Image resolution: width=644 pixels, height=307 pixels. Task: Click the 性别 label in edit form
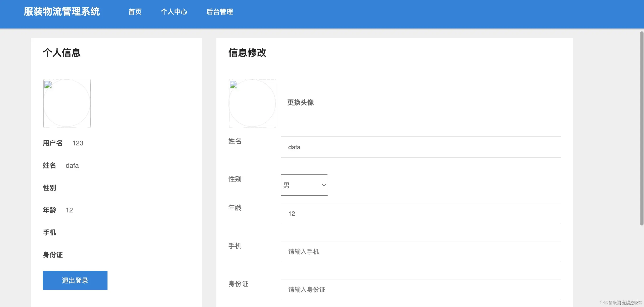235,179
